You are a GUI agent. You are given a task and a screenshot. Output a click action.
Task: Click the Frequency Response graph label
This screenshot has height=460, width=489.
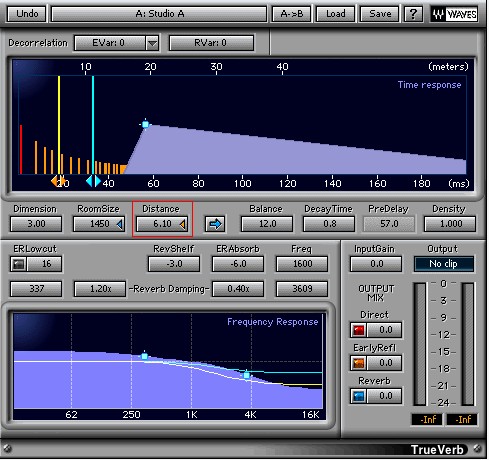(x=273, y=322)
